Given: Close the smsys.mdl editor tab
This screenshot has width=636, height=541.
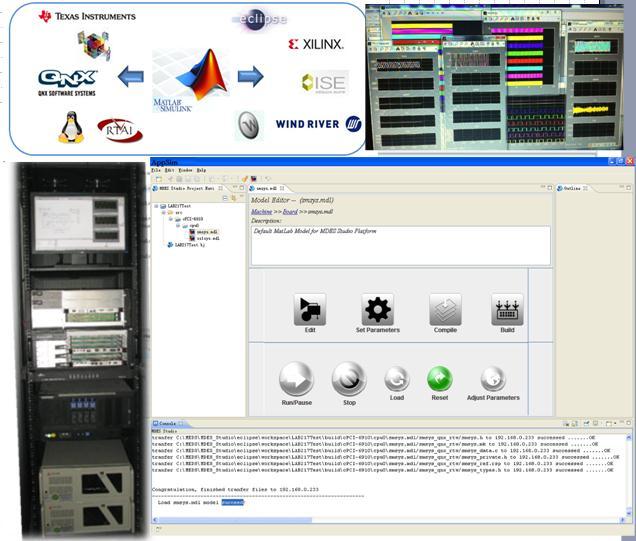Looking at the screenshot, I should (x=281, y=188).
